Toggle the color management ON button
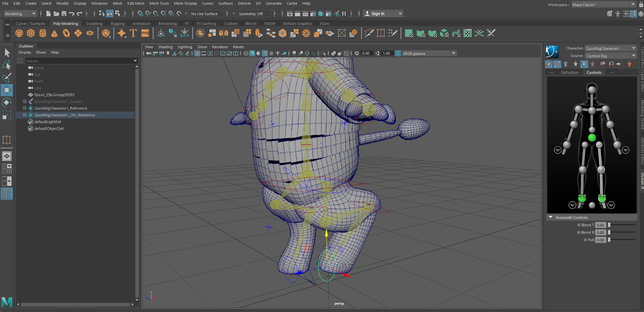 point(398,53)
